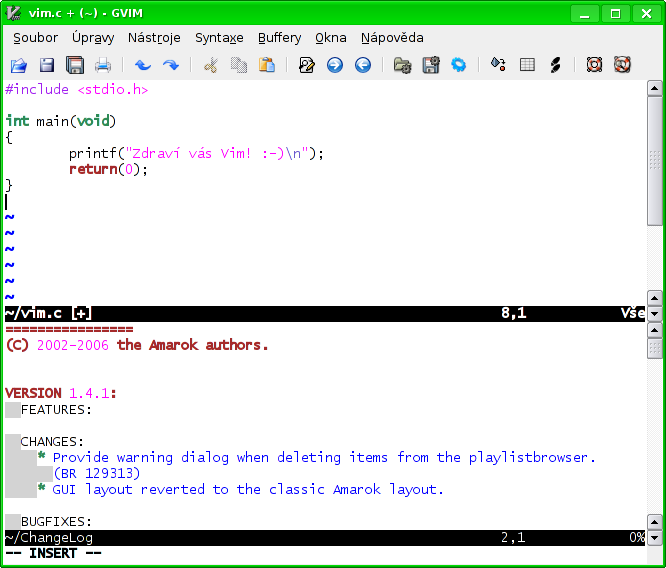Maximize the GVIM window
Screen dimensions: 666x568
(x=615, y=14)
